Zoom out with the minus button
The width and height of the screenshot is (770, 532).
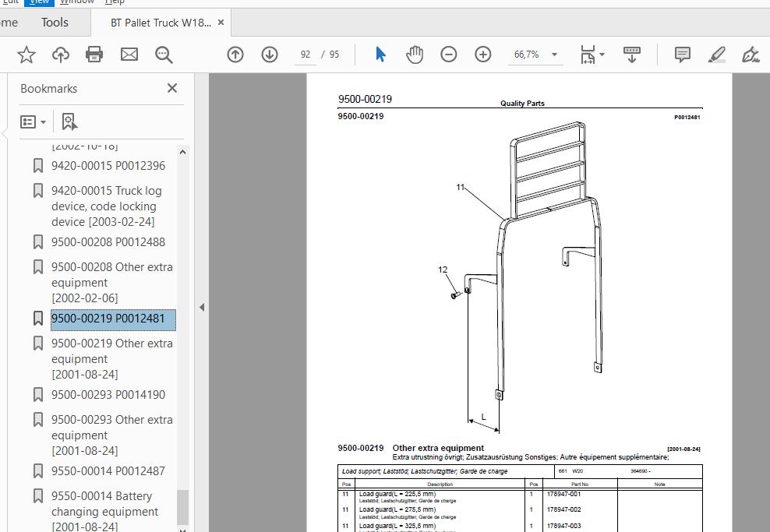[449, 55]
